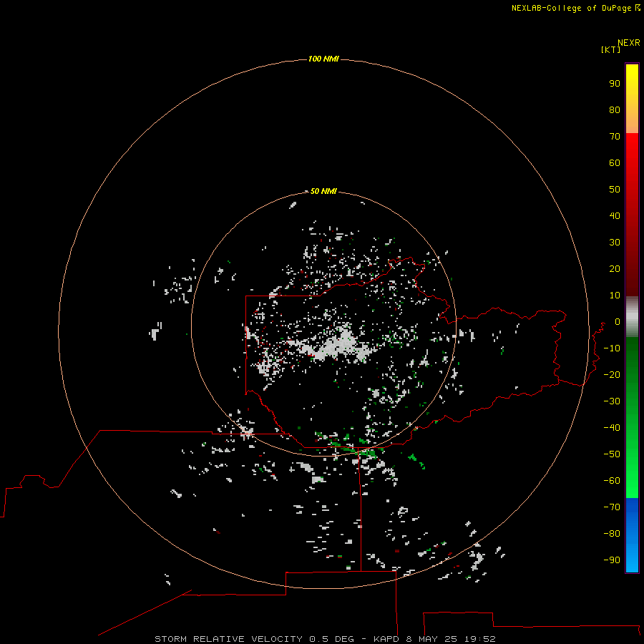This screenshot has height=644, width=644.
Task: Click the -80 value on the velocity scale
Action: pos(612,534)
